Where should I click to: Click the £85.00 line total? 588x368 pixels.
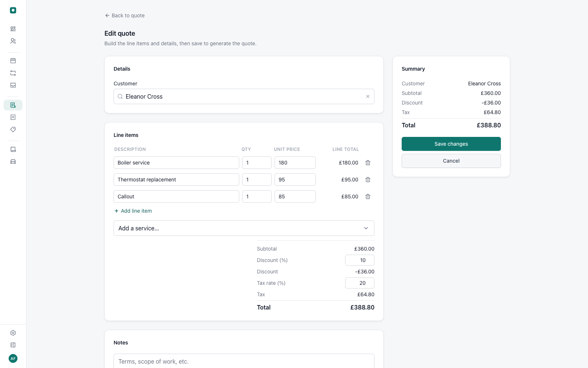(349, 197)
